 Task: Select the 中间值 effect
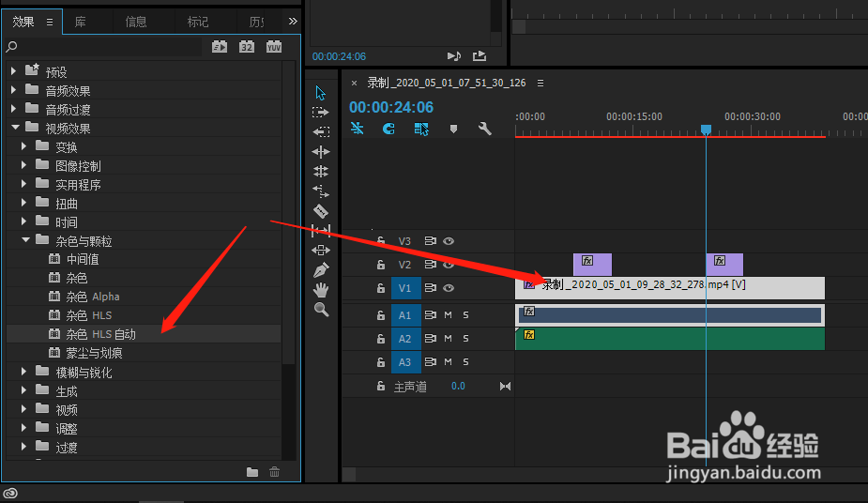click(83, 259)
